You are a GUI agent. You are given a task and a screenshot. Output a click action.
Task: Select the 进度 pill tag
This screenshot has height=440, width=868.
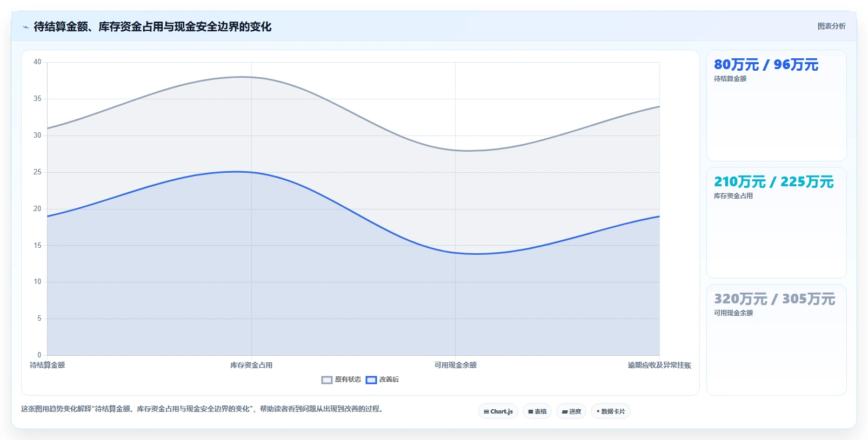click(x=571, y=411)
